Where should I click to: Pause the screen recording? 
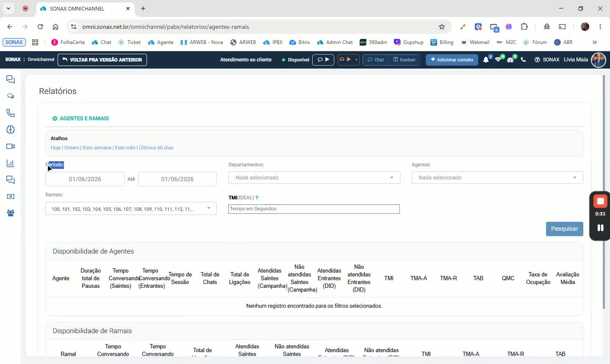point(600,228)
